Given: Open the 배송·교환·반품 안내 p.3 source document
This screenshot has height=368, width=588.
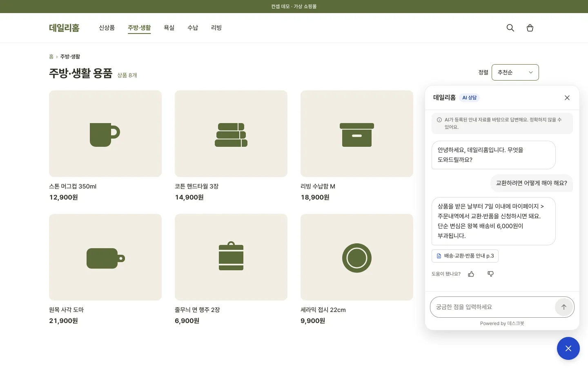Looking at the screenshot, I should pos(465,256).
